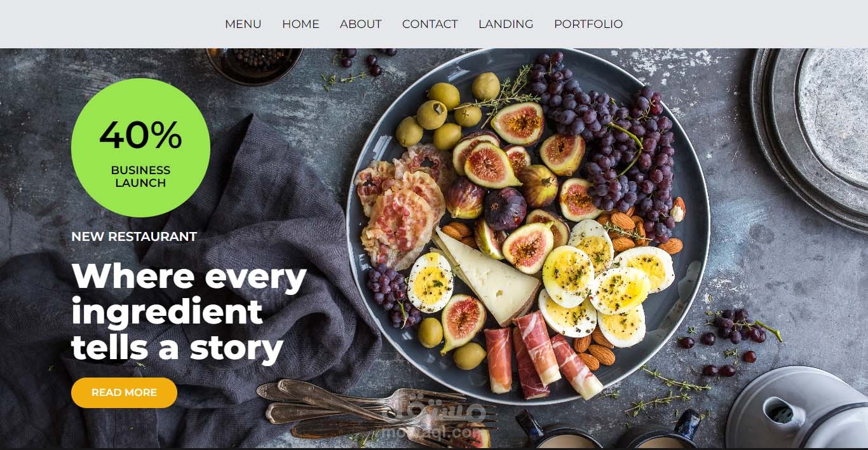This screenshot has width=868, height=450.
Task: Click the BUSINESS LAUNCH badge text
Action: click(x=140, y=177)
